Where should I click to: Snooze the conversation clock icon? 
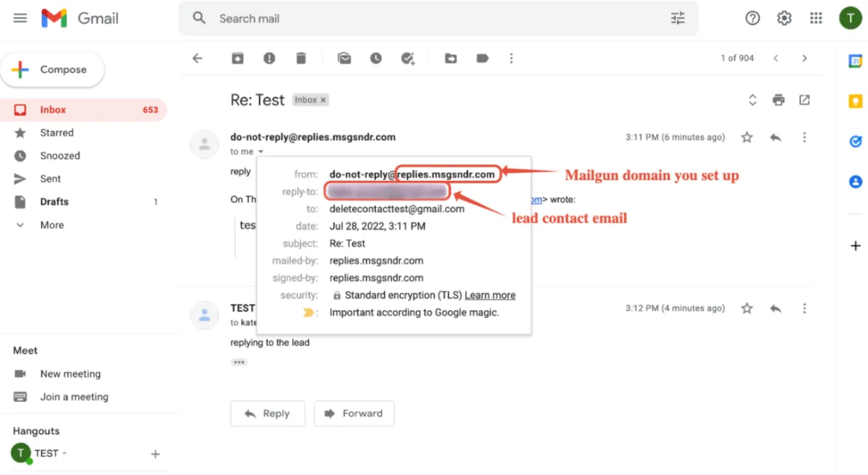[376, 59]
